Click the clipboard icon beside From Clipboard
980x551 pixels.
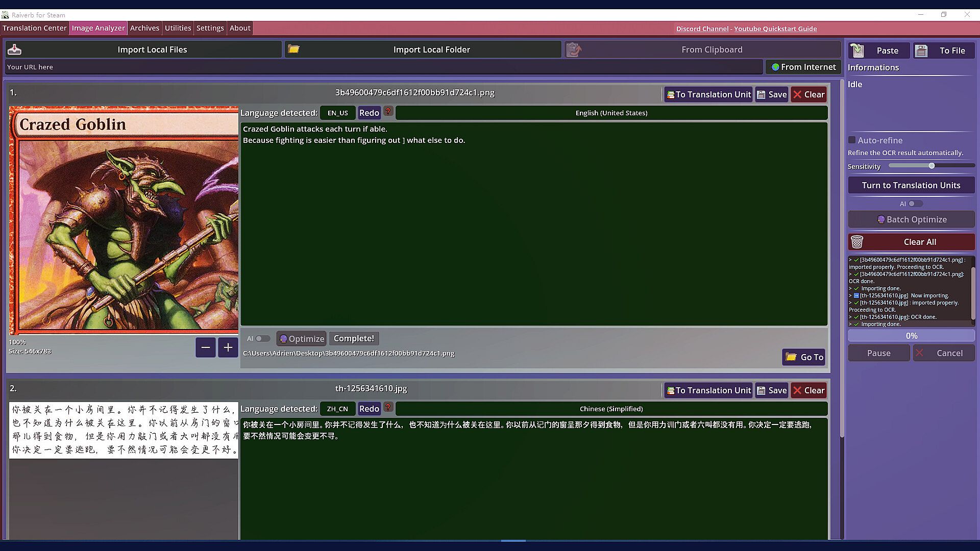point(574,49)
